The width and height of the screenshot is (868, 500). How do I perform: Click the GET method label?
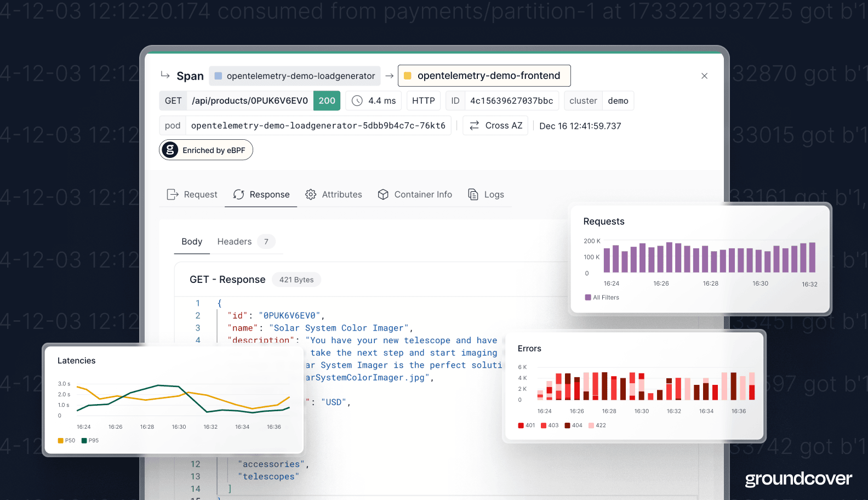[x=173, y=101]
